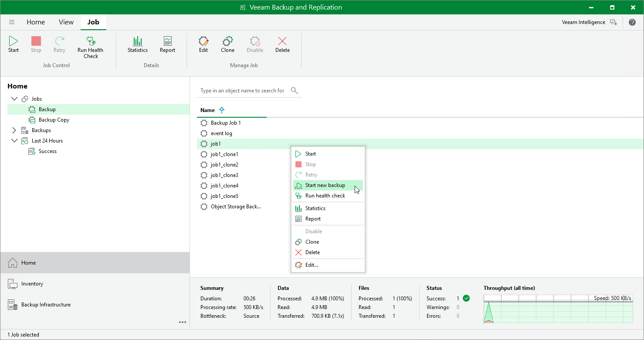Click the Start job ribbon icon
This screenshot has width=644, height=340.
(14, 44)
